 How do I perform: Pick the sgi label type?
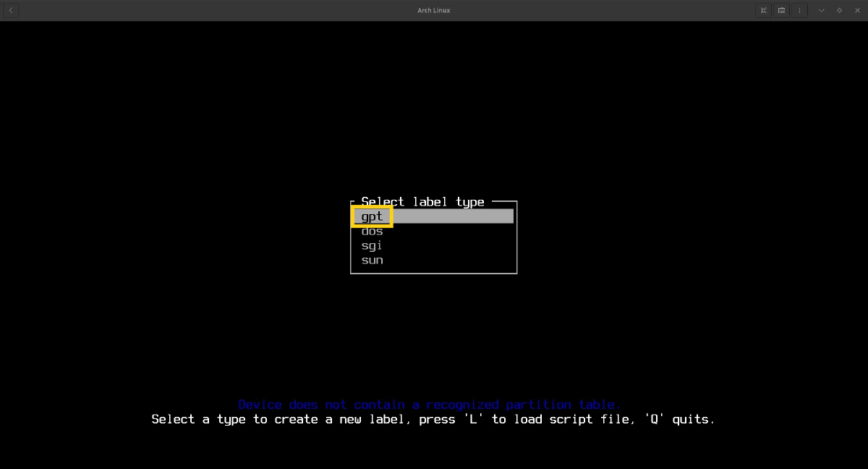click(372, 245)
